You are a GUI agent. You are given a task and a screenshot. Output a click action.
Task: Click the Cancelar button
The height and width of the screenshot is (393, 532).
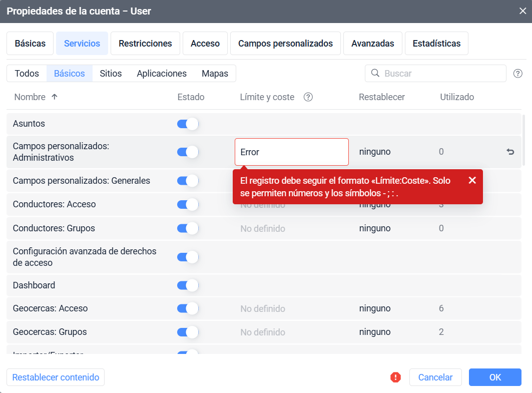pyautogui.click(x=435, y=377)
